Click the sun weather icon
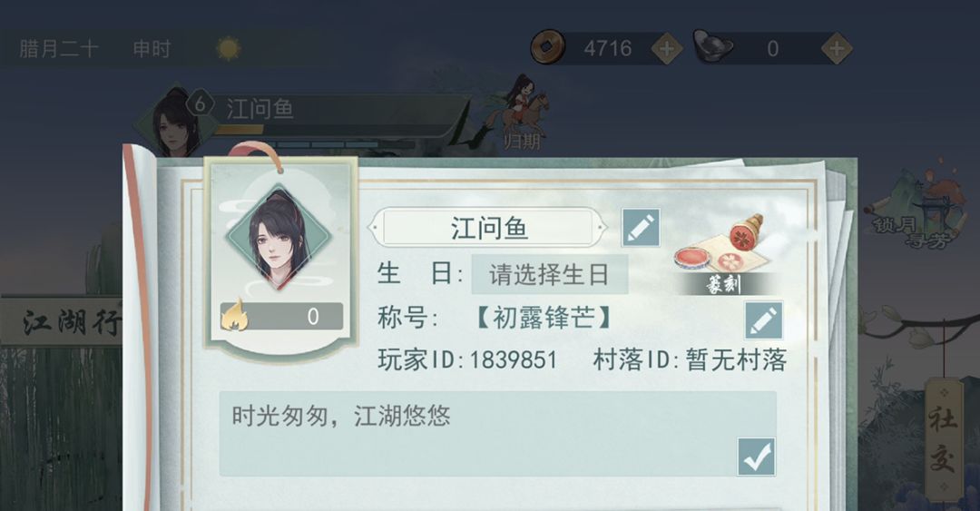 [x=228, y=48]
